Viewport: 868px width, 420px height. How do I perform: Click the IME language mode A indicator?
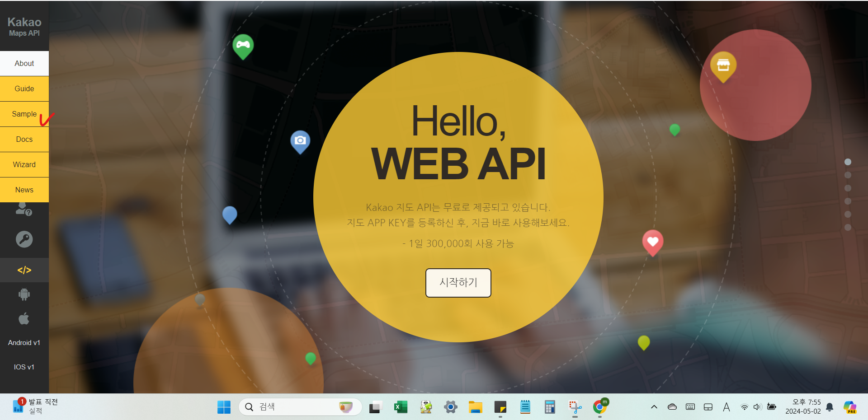tap(726, 407)
